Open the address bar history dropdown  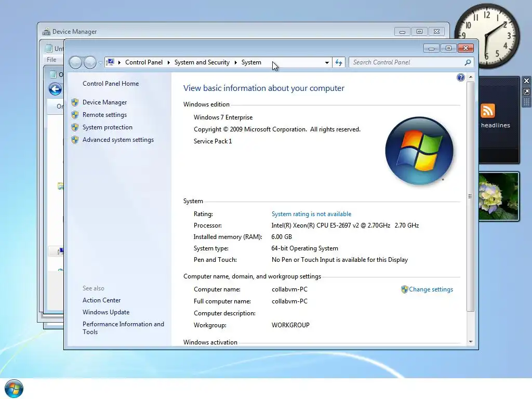[x=327, y=62]
